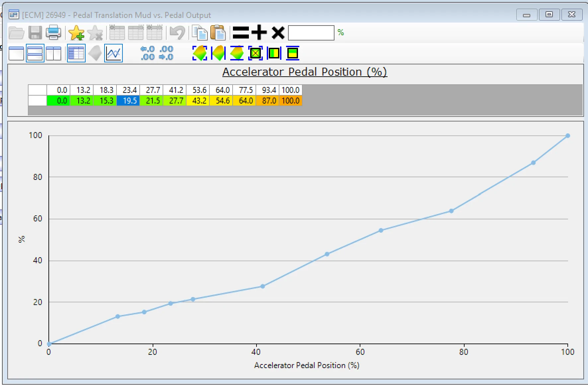Close the Pedal Translation Mud window
The height and width of the screenshot is (387, 588).
point(572,15)
